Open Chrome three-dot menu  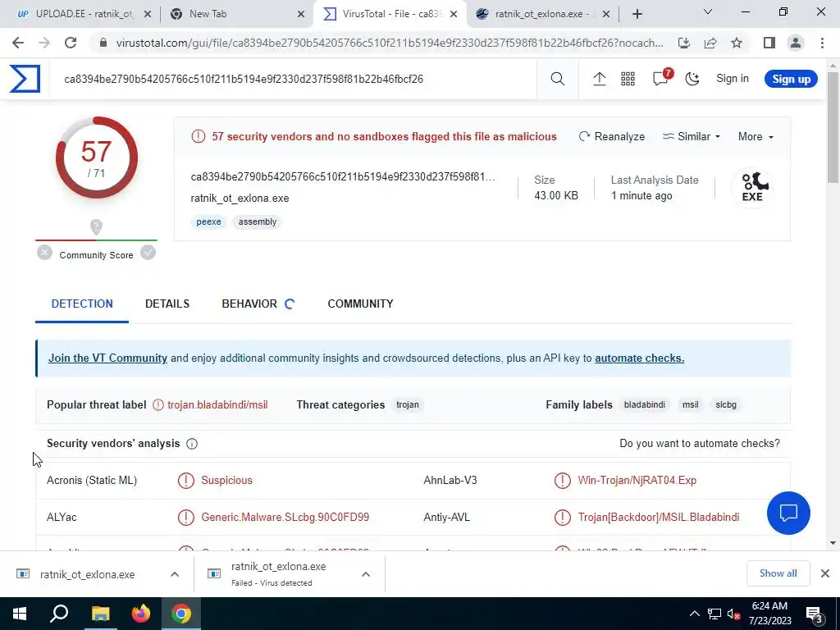822,43
